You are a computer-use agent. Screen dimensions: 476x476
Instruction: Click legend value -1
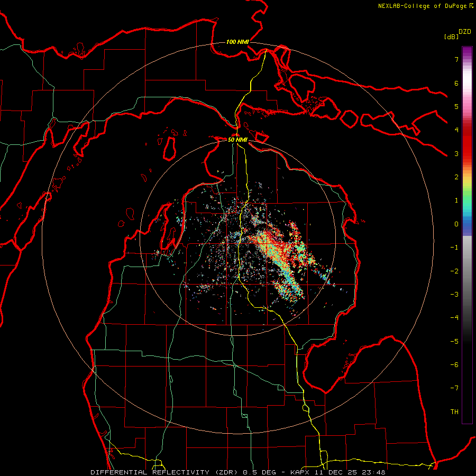pyautogui.click(x=454, y=248)
